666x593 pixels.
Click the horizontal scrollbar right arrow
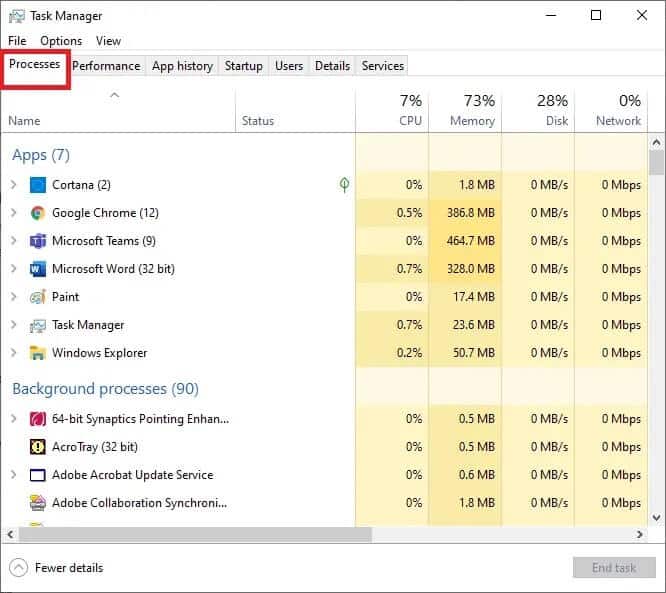pos(639,534)
